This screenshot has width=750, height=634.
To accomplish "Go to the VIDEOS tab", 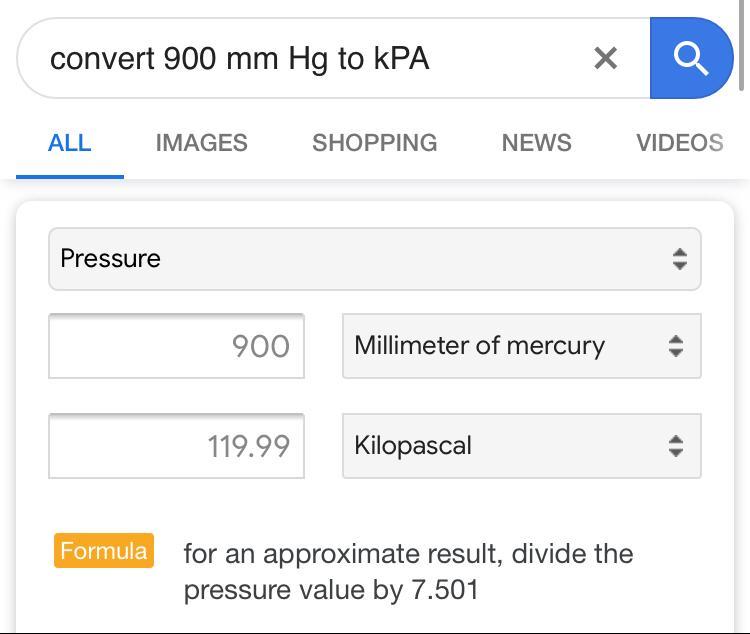I will tap(679, 143).
